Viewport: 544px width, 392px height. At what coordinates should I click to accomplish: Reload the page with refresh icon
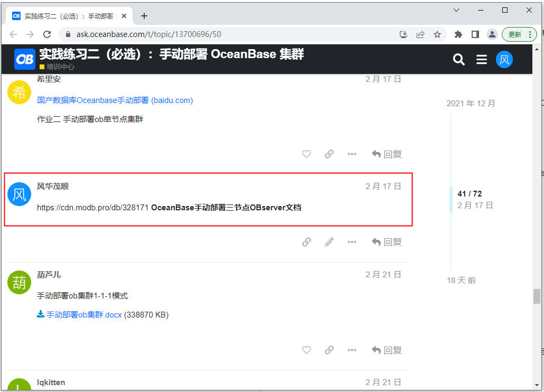pyautogui.click(x=47, y=34)
